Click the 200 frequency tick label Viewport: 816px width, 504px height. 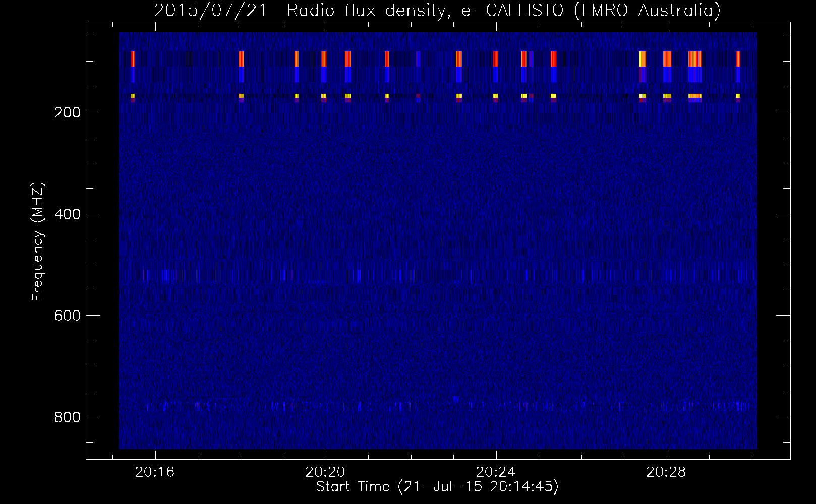coord(68,112)
